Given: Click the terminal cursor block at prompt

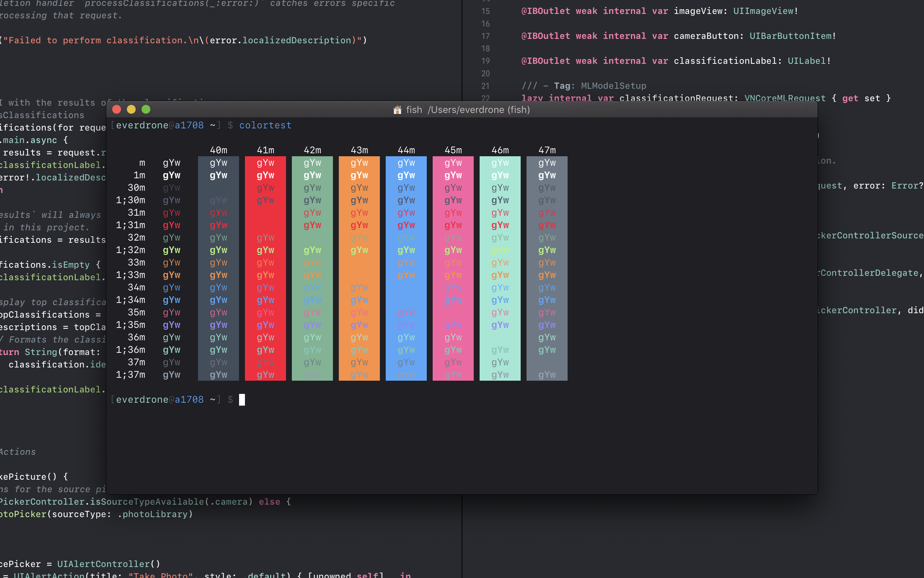Looking at the screenshot, I should [242, 400].
